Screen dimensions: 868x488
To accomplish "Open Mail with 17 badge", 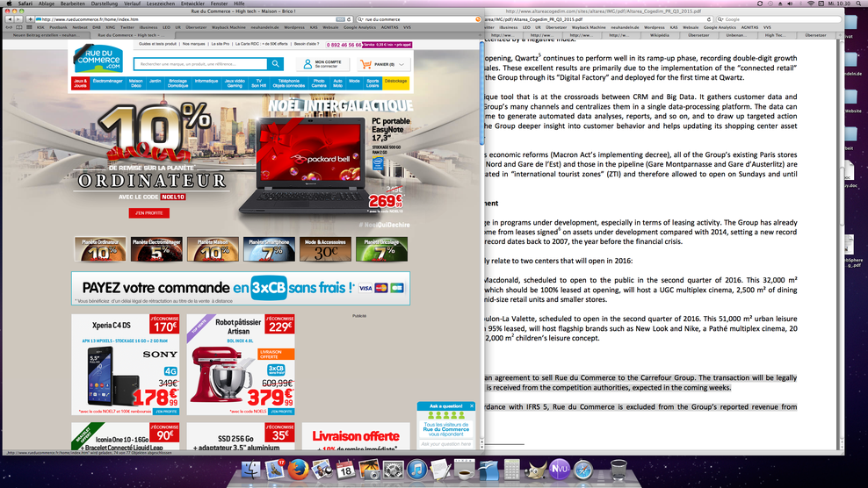I will click(x=275, y=470).
